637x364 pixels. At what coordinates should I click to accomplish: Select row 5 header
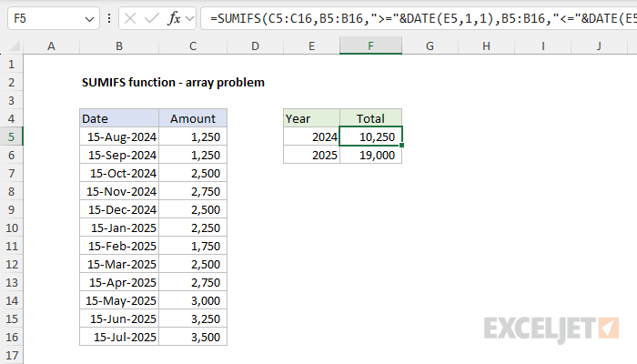tap(11, 136)
